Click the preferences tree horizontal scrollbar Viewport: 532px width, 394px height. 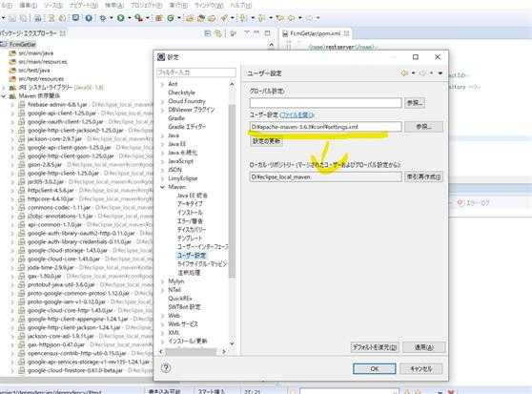[x=191, y=352]
